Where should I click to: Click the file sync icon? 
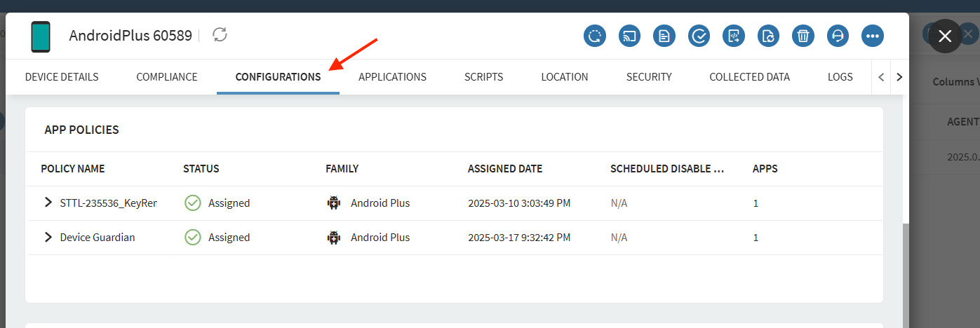coord(769,36)
